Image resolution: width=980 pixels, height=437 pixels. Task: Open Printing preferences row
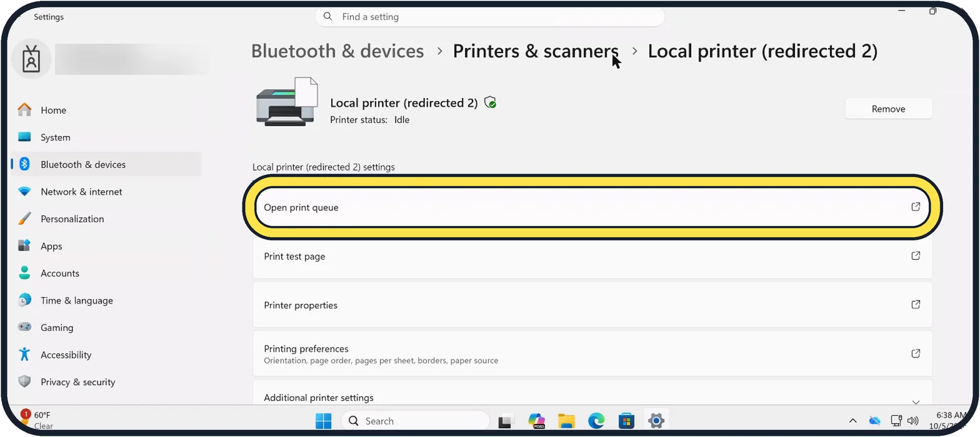click(592, 353)
